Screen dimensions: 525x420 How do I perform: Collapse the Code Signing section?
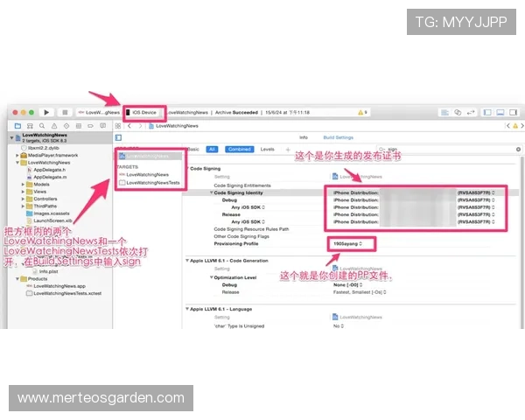[186, 168]
